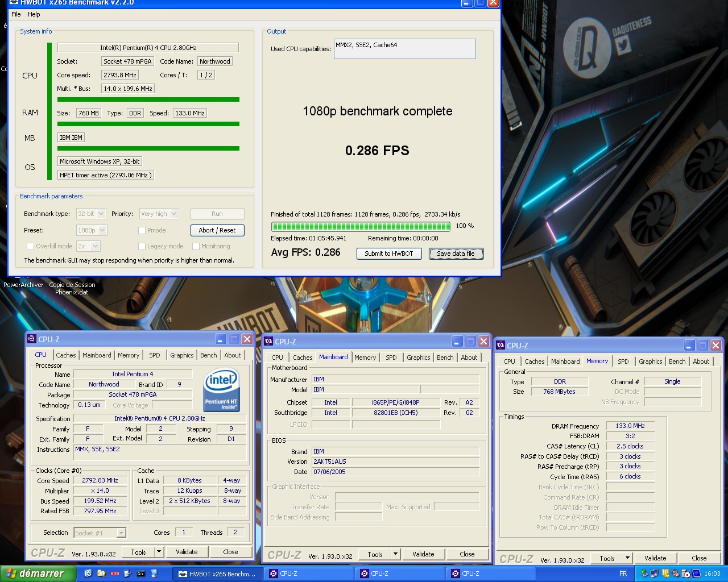Screen dimensions: 728x582
Task: Switch to Memory tab in Mainboard CPU-Z window
Action: [365, 357]
